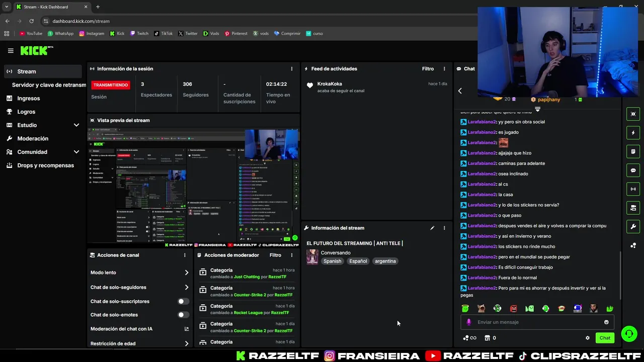This screenshot has height=362, width=644.
Task: Select the Spanish tag
Action: [x=332, y=261]
